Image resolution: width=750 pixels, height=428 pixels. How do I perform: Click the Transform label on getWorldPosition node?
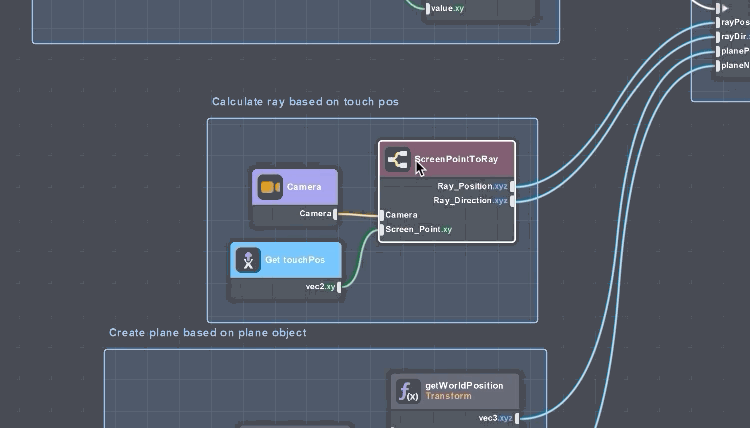click(x=447, y=397)
